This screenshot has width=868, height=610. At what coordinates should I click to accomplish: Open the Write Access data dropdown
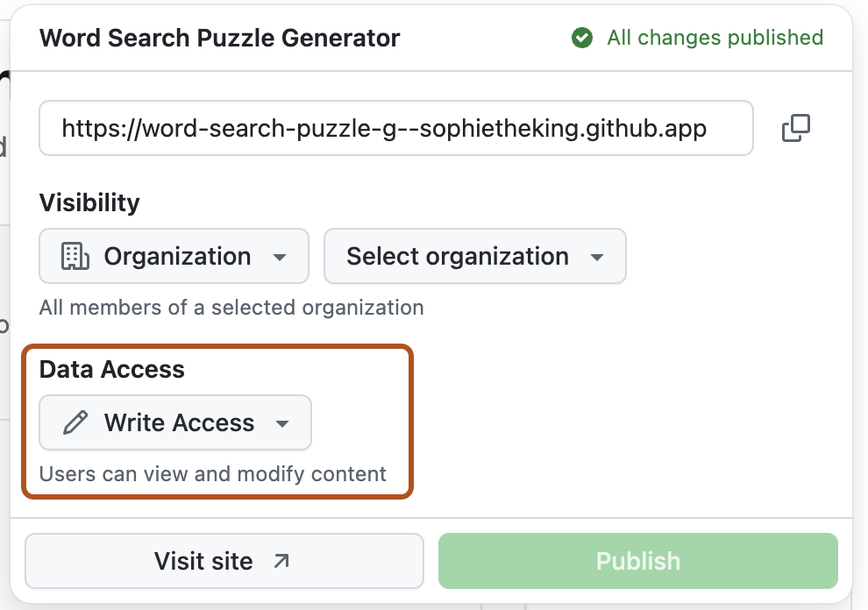pyautogui.click(x=174, y=422)
